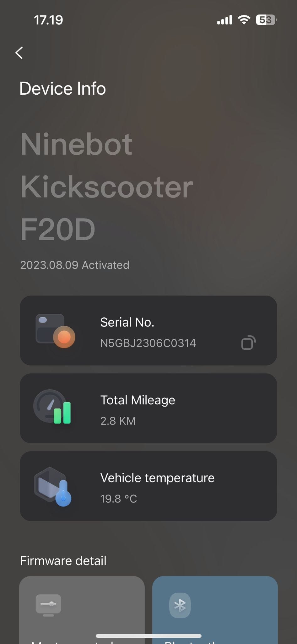Tap the Wi-Fi status icon
Screen dimensions: 297x644
click(x=244, y=20)
